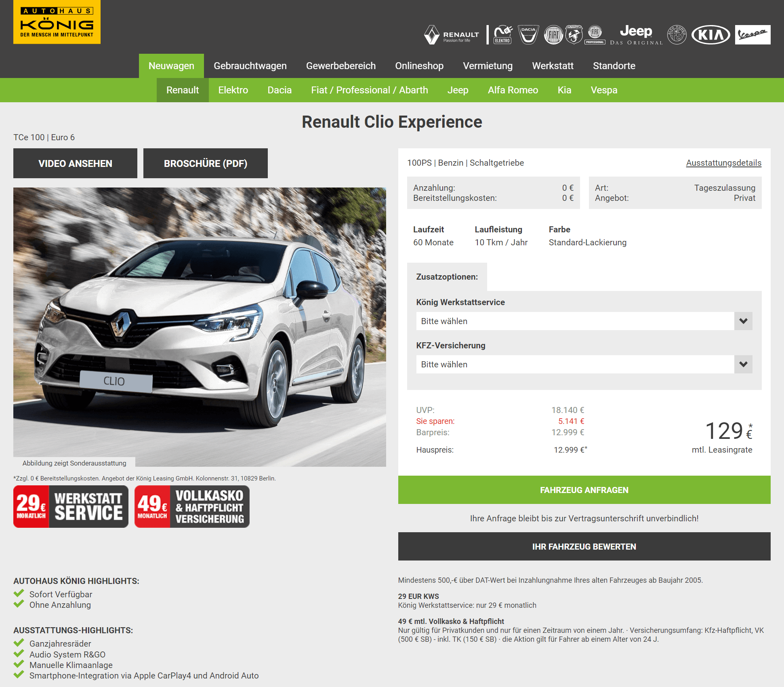This screenshot has width=784, height=687.
Task: Click the Video ansehen button
Action: 75,163
